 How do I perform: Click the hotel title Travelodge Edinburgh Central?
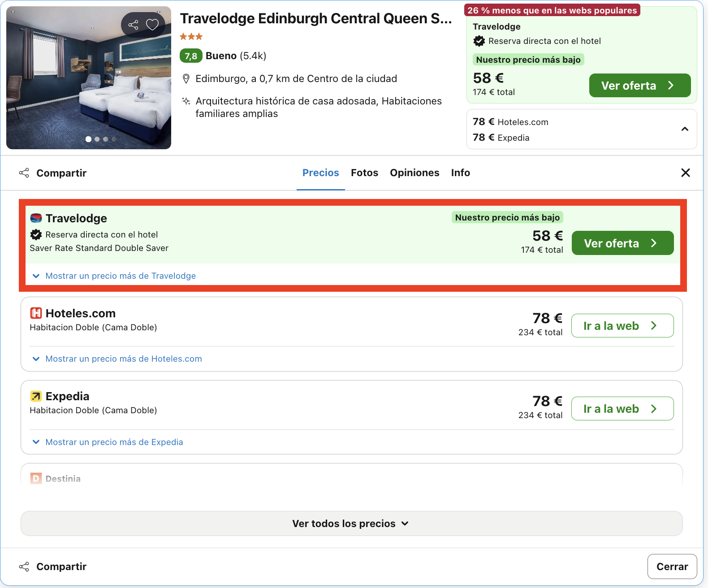click(316, 18)
